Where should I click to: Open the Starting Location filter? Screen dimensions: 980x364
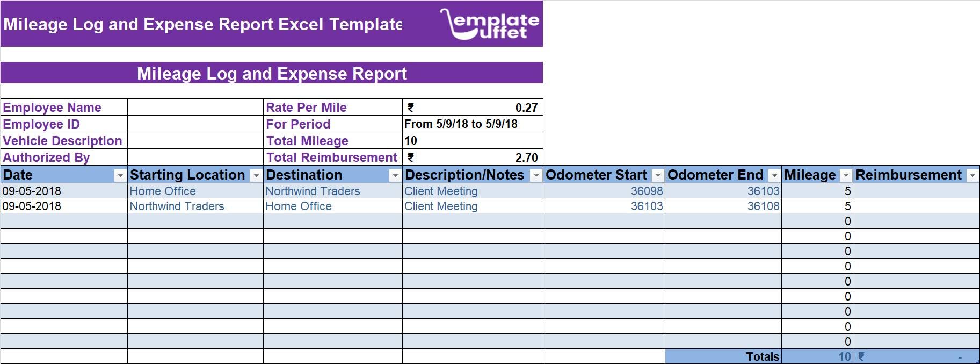[256, 175]
